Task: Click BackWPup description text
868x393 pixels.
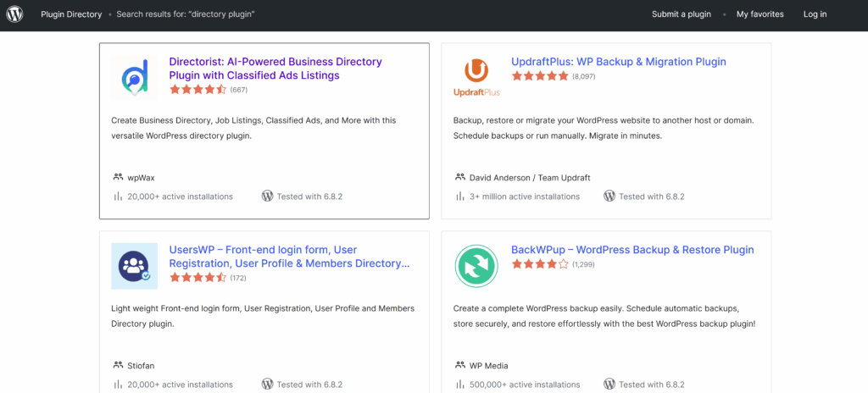Action: click(x=604, y=316)
